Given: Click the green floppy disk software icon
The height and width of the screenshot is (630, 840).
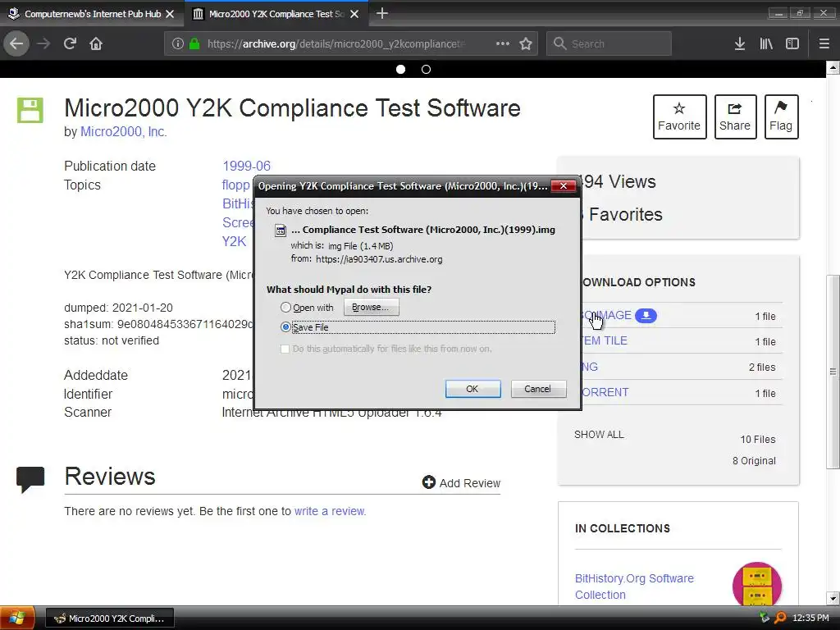Looking at the screenshot, I should [30, 111].
